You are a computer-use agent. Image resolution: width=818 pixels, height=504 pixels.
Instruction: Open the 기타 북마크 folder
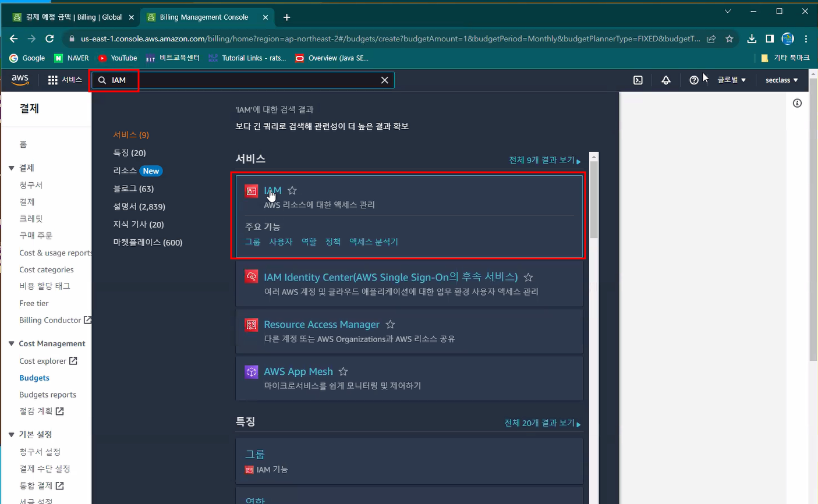coord(785,58)
